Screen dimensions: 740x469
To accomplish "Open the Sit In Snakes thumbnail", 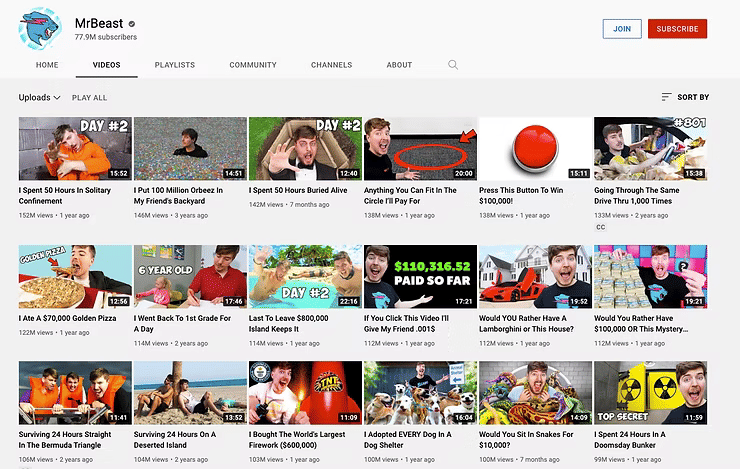I will pyautogui.click(x=535, y=393).
